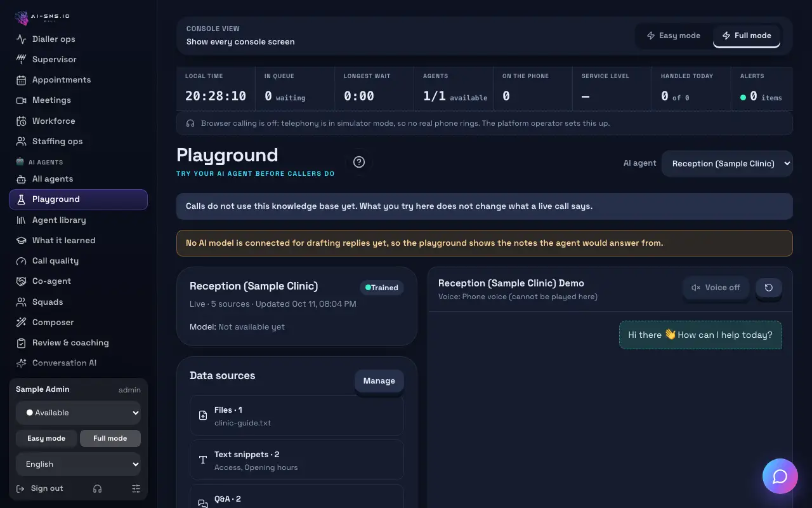
Task: Open the Text snippets source row
Action: (x=297, y=460)
